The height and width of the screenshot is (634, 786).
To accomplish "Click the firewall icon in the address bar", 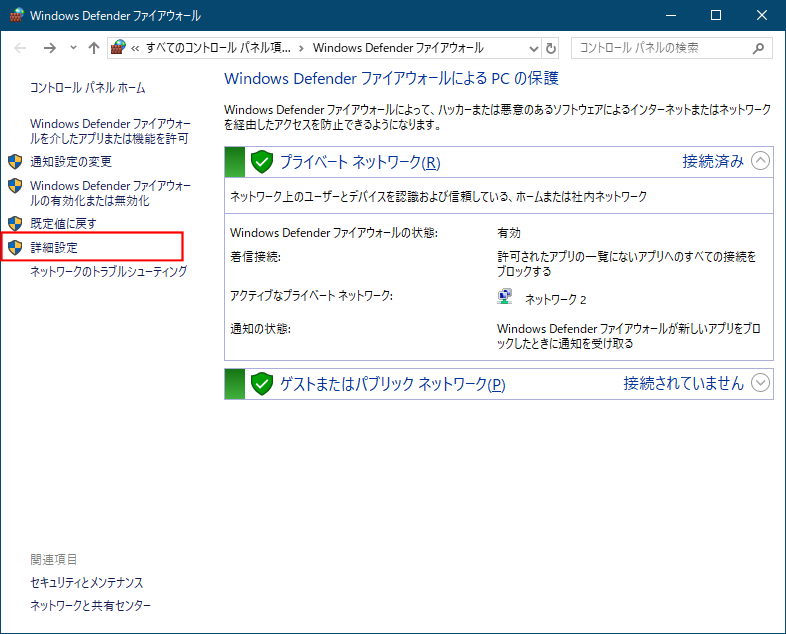I will [118, 48].
